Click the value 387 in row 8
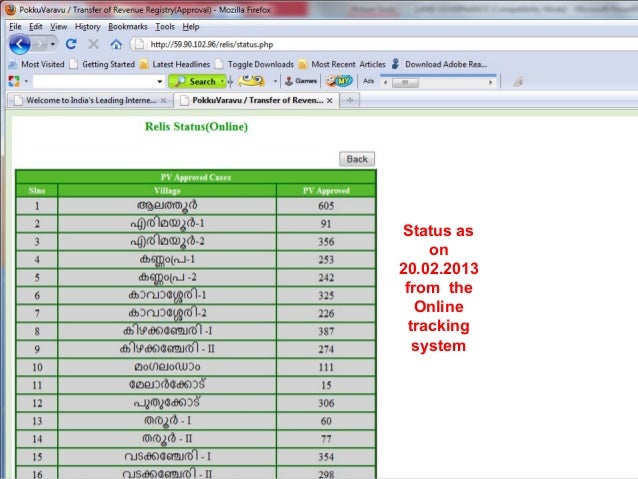This screenshot has height=479, width=638. click(x=326, y=331)
